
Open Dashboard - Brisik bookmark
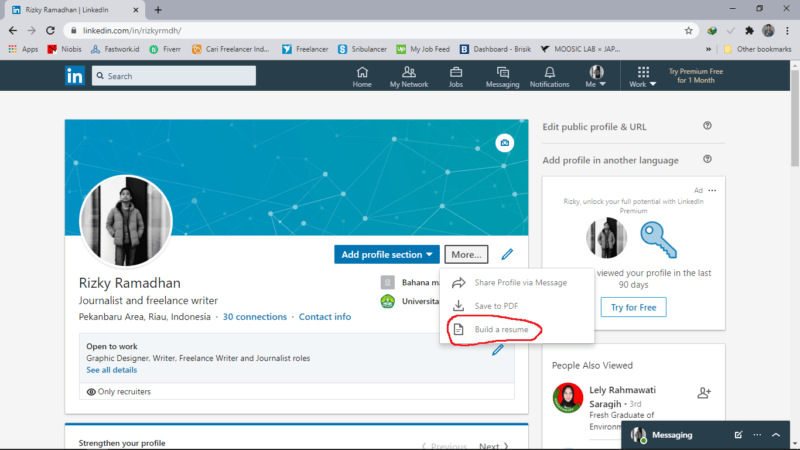click(x=495, y=49)
